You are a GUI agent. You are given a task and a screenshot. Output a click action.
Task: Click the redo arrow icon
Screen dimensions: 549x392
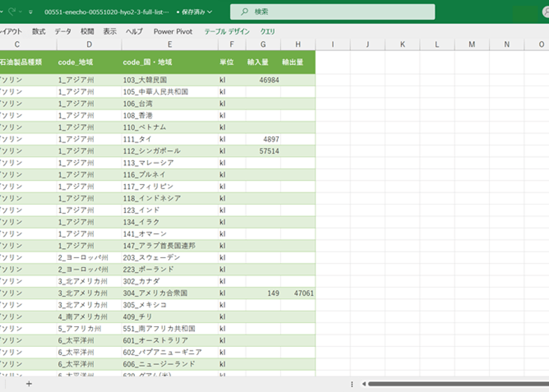12,11
